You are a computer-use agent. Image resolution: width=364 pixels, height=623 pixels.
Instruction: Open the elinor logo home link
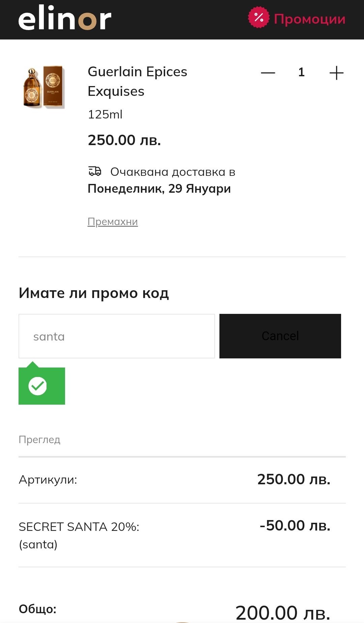click(x=65, y=19)
